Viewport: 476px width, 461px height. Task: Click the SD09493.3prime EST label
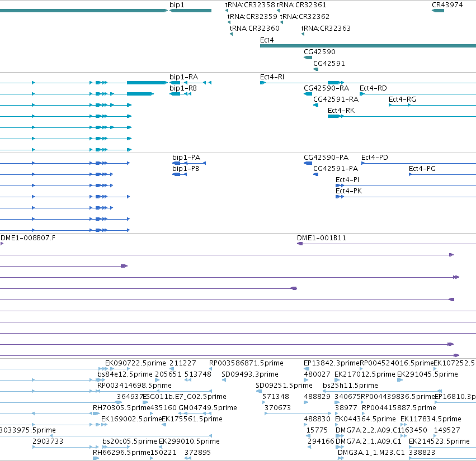pyautogui.click(x=250, y=374)
